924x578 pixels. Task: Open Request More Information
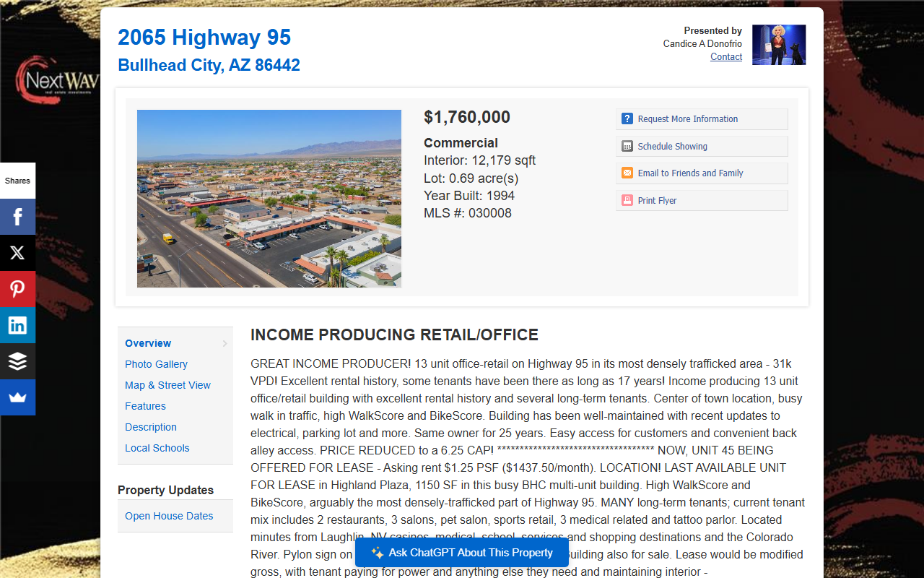pyautogui.click(x=702, y=119)
